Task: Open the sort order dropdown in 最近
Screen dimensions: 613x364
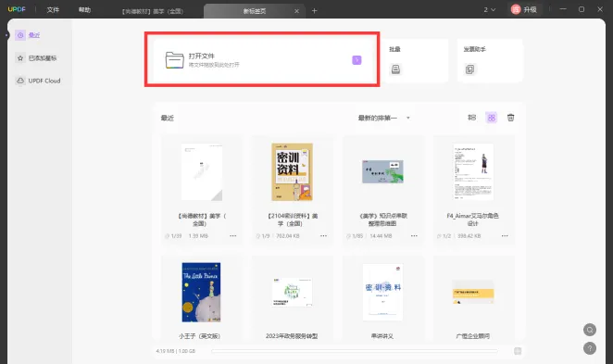Action: 383,118
